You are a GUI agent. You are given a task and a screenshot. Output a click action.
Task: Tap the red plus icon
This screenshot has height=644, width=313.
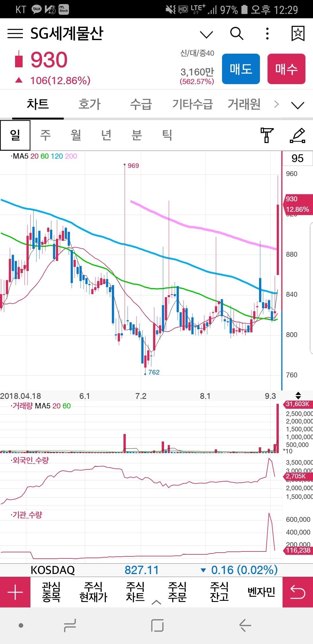pyautogui.click(x=15, y=592)
